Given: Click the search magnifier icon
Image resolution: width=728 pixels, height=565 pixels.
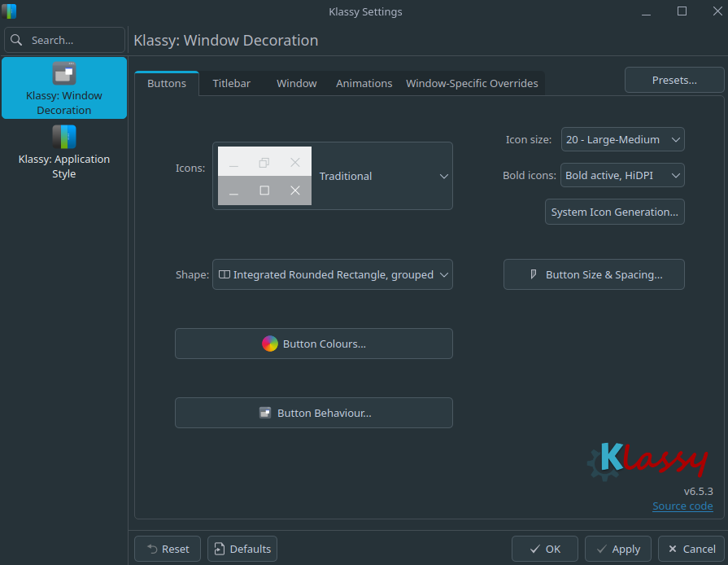Looking at the screenshot, I should click(x=16, y=40).
